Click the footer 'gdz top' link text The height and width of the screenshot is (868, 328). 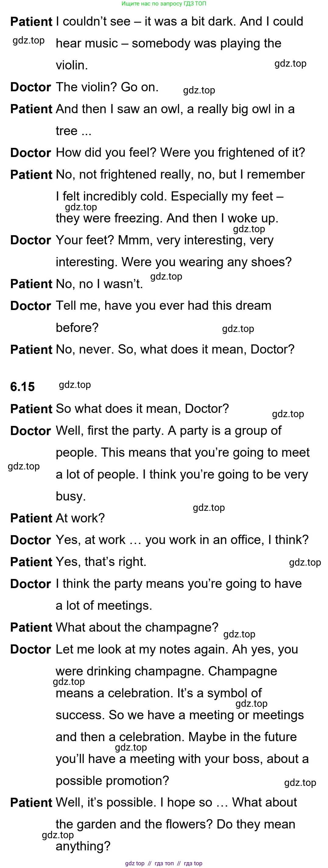pyautogui.click(x=135, y=863)
